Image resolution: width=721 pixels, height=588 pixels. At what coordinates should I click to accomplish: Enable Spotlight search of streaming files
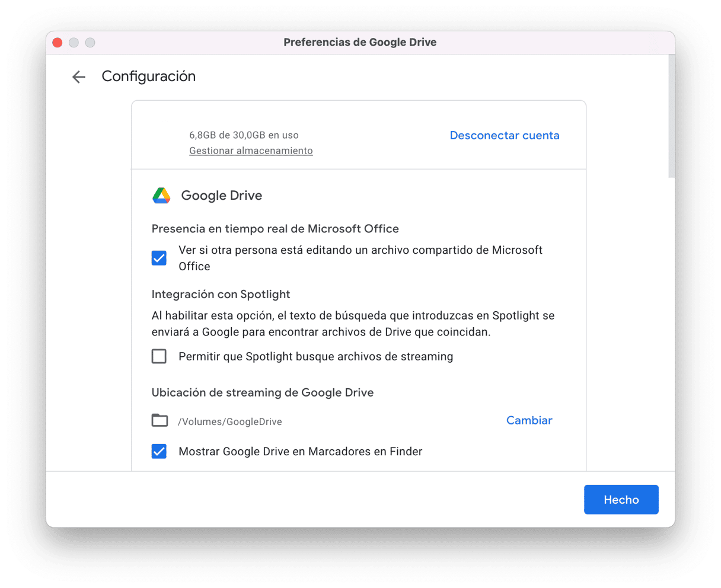159,356
